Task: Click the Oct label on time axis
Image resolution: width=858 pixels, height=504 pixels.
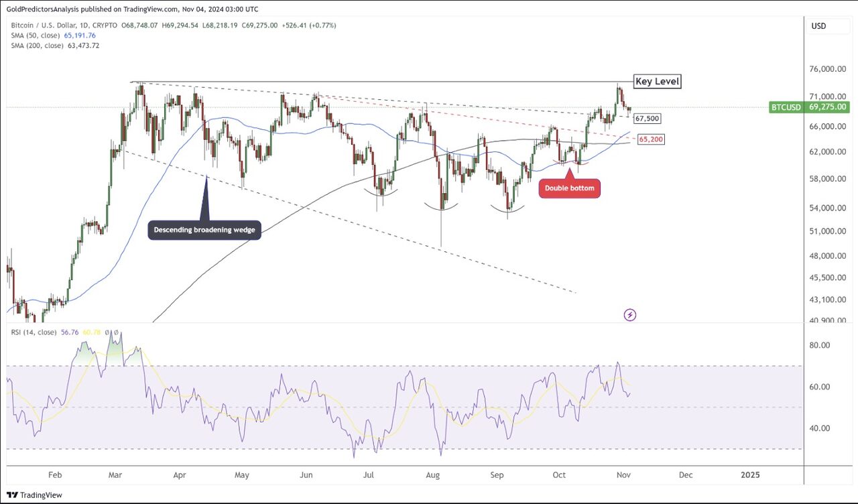Action: (x=559, y=475)
